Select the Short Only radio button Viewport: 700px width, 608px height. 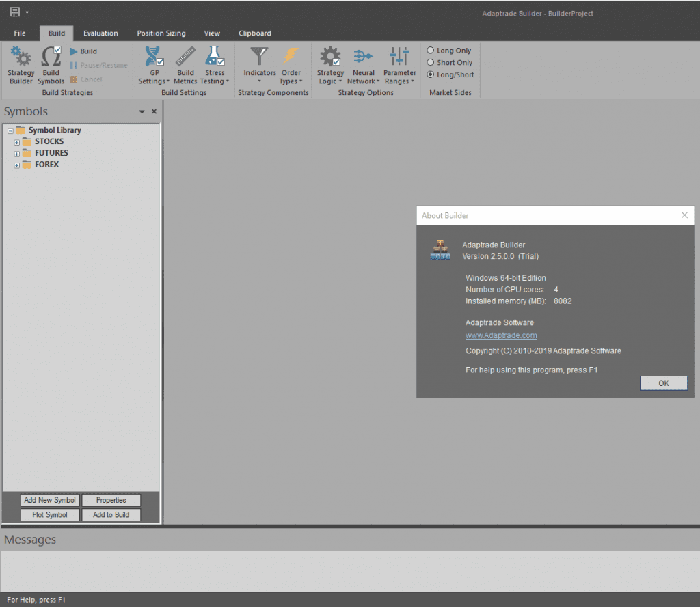click(x=431, y=63)
